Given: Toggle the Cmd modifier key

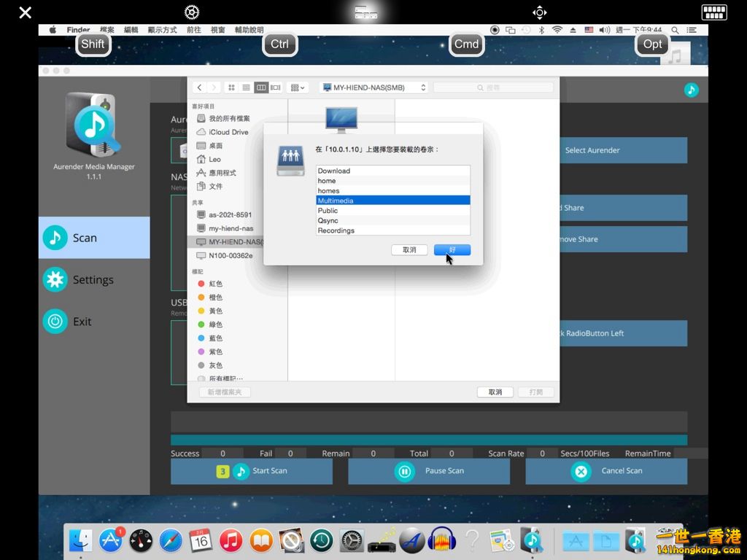Looking at the screenshot, I should coord(466,44).
